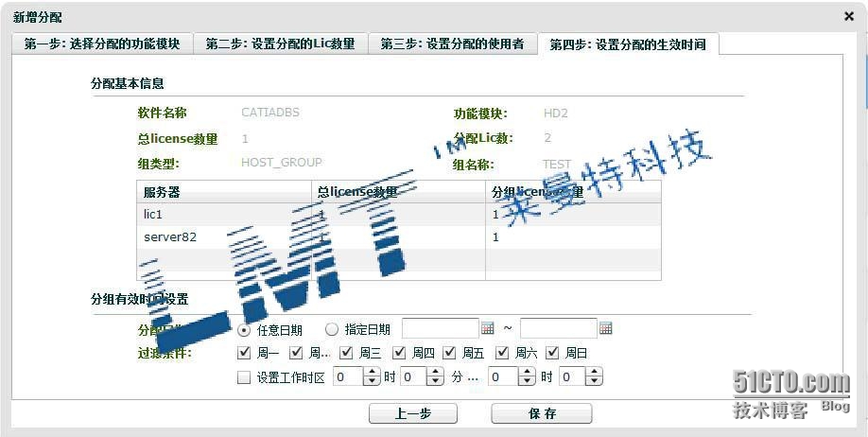Decrease the start hour spinner value
The width and height of the screenshot is (868, 437).
click(372, 381)
